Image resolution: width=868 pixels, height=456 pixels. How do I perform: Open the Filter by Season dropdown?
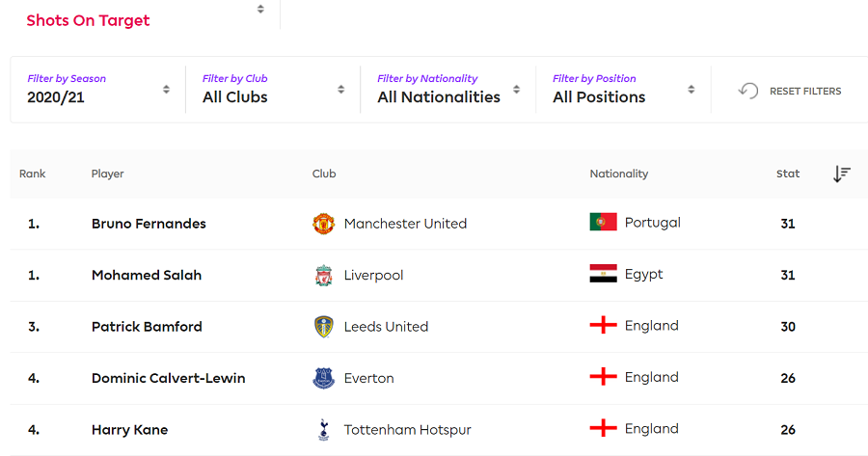[98, 89]
